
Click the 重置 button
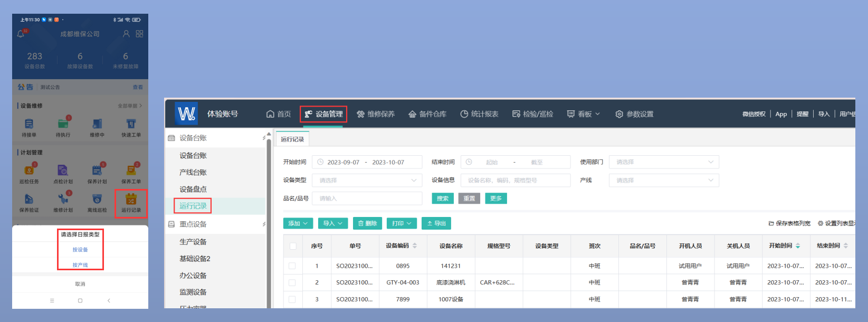469,198
